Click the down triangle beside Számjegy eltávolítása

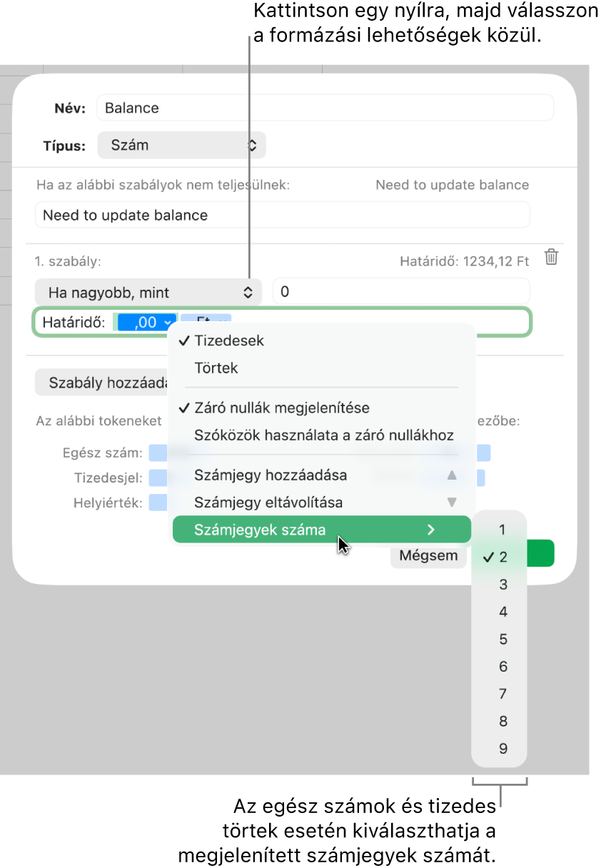(451, 503)
